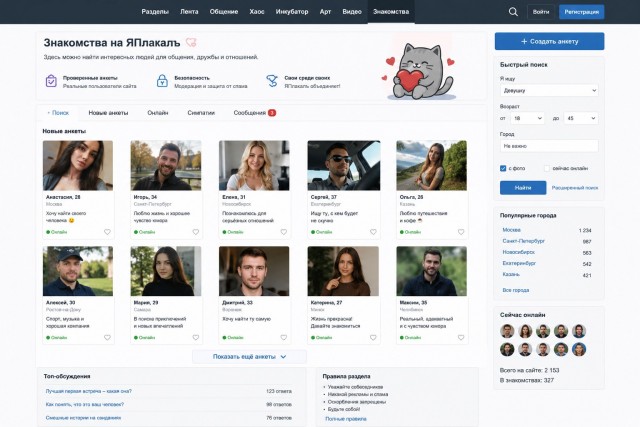The image size is (640, 427).
Task: Click the security padlock icon
Action: (x=162, y=81)
